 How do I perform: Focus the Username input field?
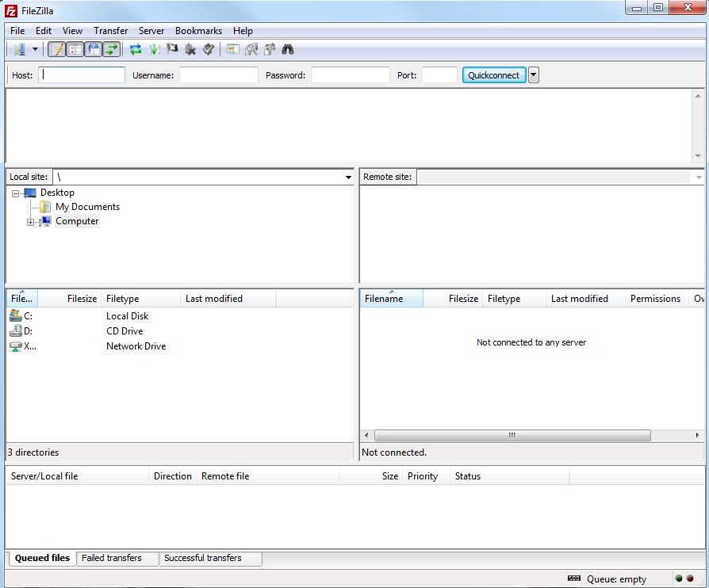click(219, 75)
